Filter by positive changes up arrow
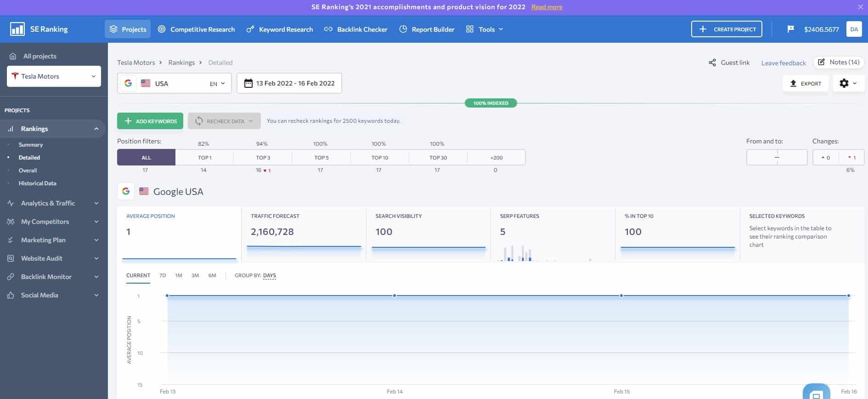This screenshot has width=868, height=399. (826, 157)
